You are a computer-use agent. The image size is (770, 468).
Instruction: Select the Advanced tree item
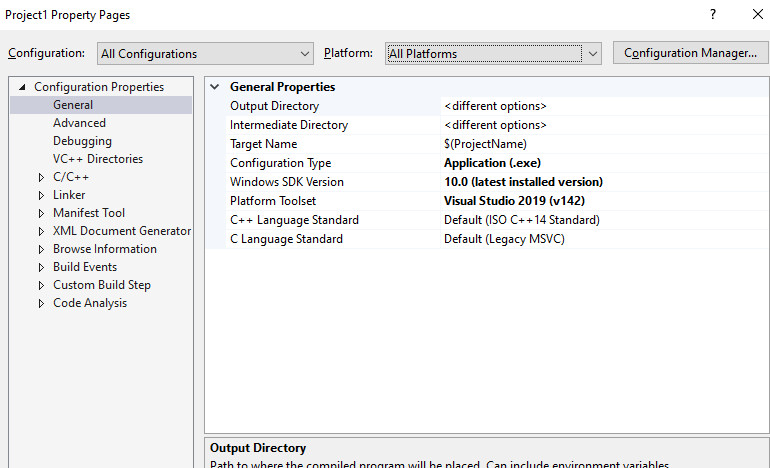coord(79,123)
